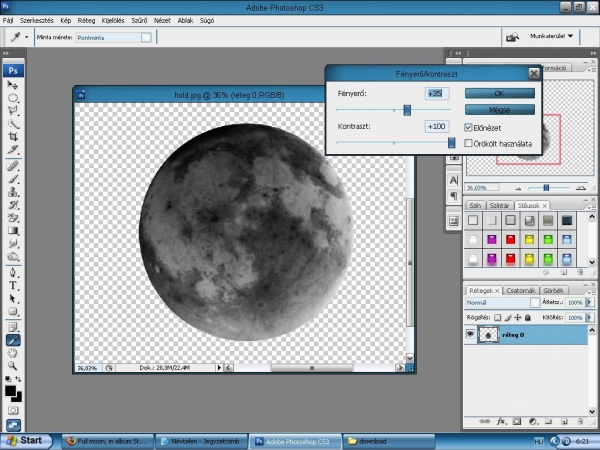Image resolution: width=600 pixels, height=450 pixels.
Task: Select the Polygonal Lasso tool
Action: (13, 111)
